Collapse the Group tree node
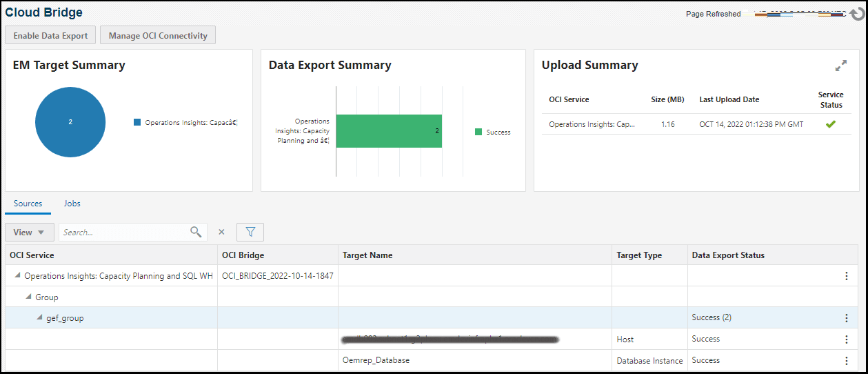This screenshot has height=374, width=868. (28, 297)
